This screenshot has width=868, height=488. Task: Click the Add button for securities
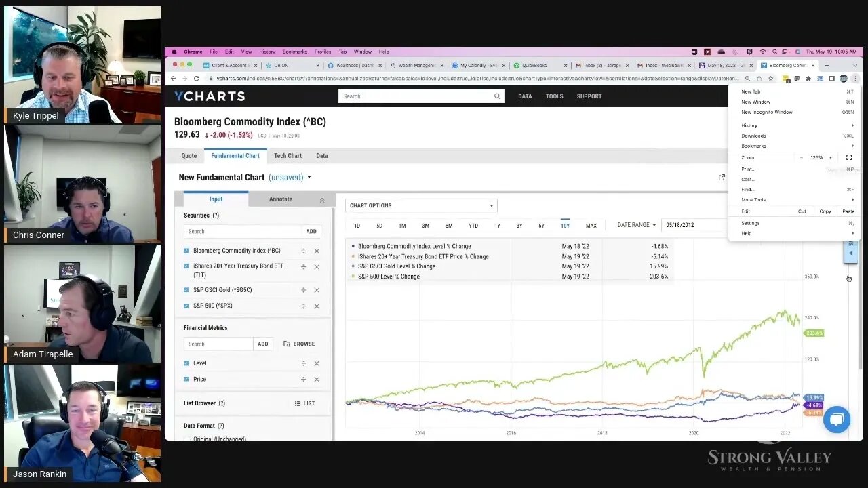[311, 232]
